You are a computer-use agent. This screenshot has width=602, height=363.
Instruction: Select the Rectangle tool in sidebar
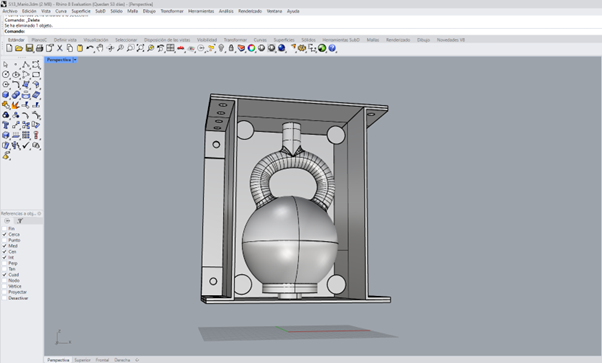(36, 75)
